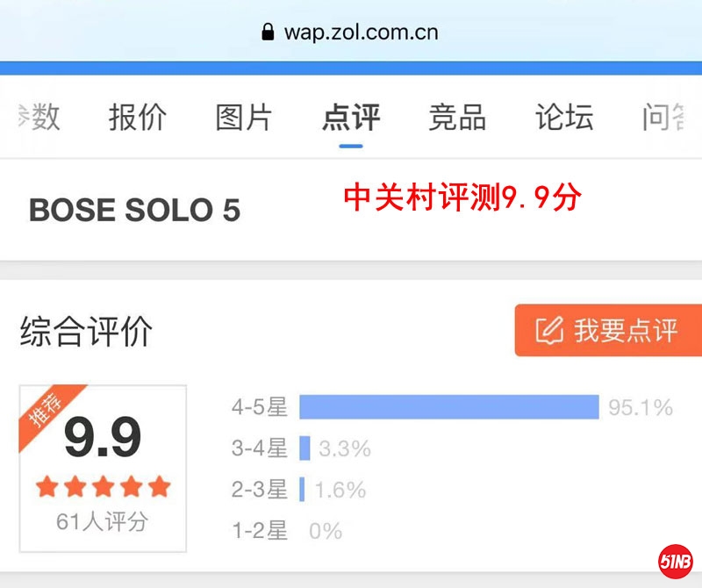702x588 pixels.
Task: Open the 图片 tab
Action: click(x=244, y=117)
